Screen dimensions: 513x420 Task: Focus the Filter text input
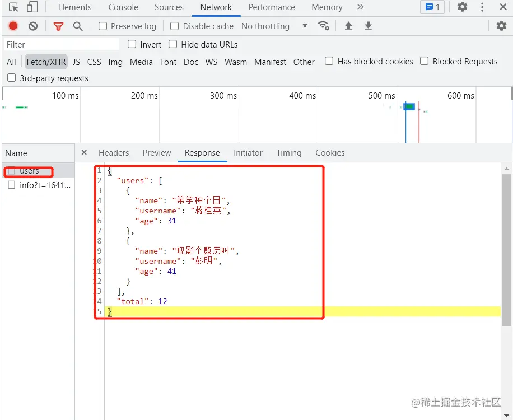pyautogui.click(x=62, y=44)
